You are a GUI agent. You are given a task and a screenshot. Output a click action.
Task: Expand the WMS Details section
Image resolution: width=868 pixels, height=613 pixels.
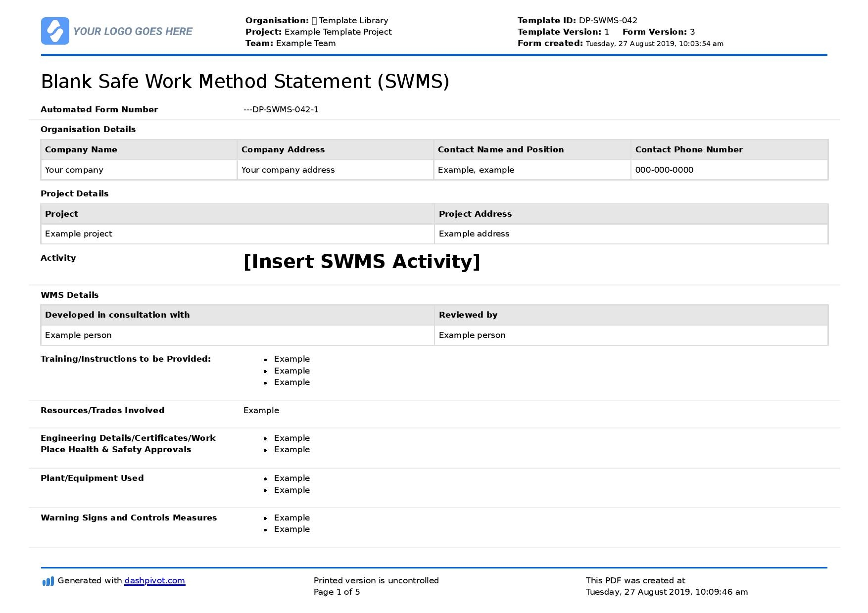pos(70,295)
